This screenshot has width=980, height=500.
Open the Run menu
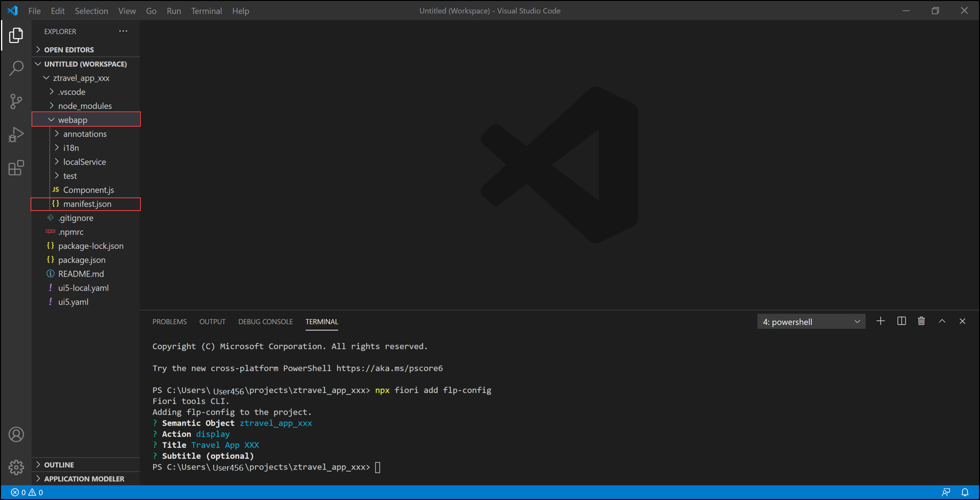[x=174, y=11]
